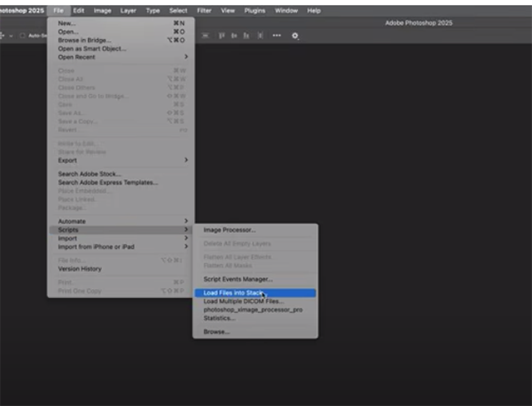Expand the Import submenu

[121, 238]
